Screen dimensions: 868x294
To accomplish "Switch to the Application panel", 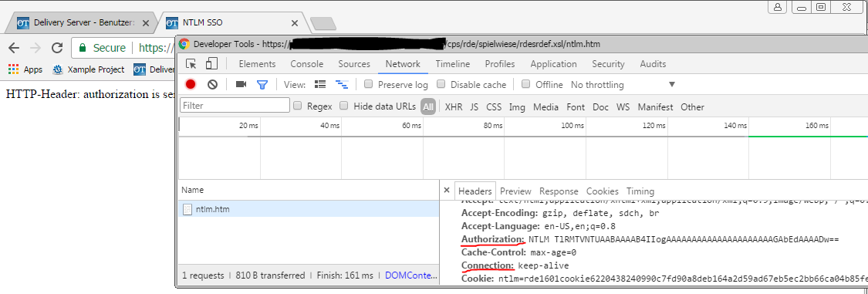I will (553, 64).
